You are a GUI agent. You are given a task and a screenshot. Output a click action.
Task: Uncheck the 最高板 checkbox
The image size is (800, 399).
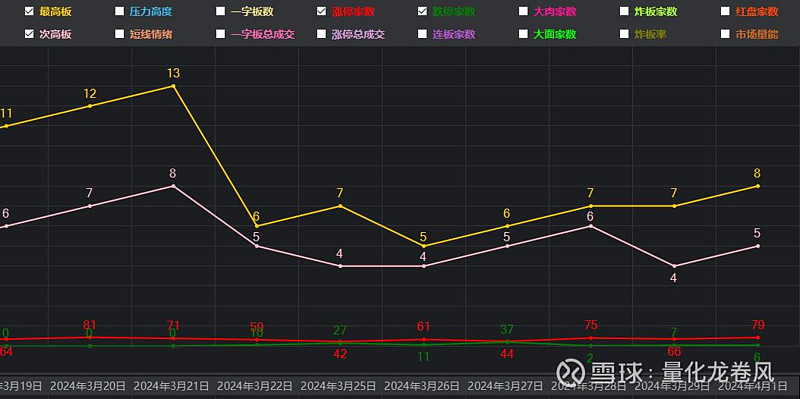click(x=29, y=11)
